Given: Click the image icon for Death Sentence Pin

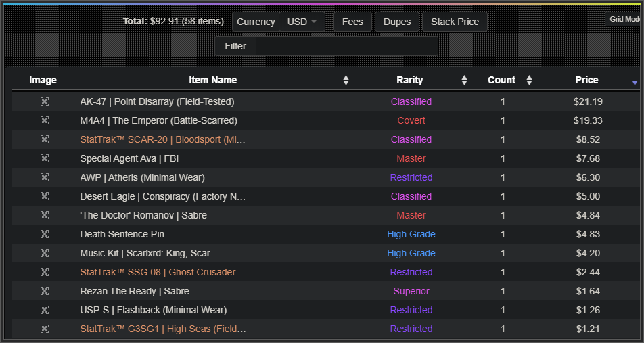Looking at the screenshot, I should [x=44, y=234].
